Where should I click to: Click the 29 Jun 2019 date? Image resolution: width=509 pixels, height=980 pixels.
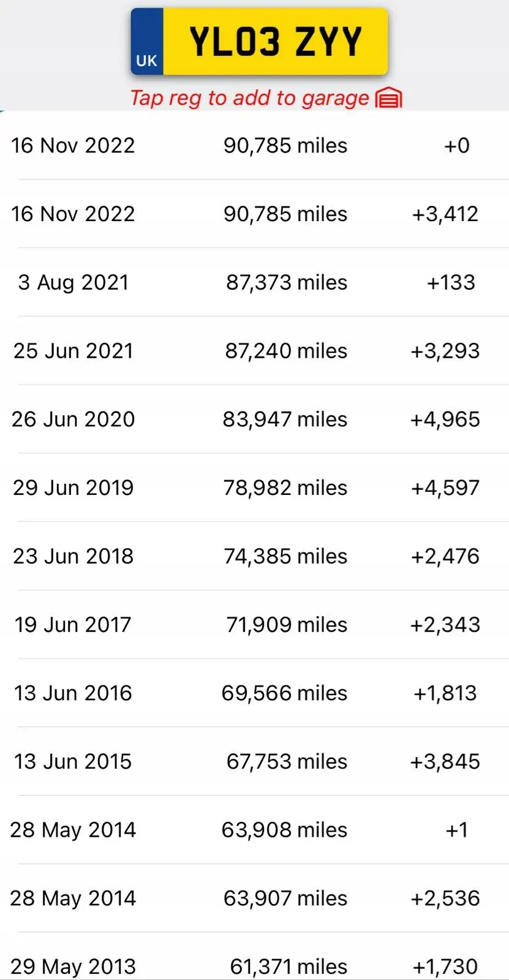pyautogui.click(x=73, y=488)
